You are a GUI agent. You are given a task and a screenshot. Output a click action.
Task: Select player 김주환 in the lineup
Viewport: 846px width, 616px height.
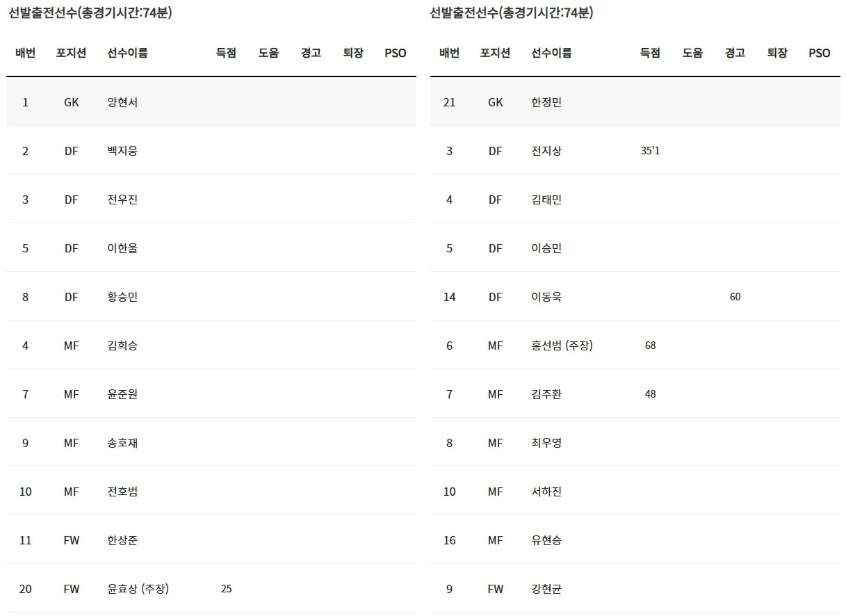coord(546,394)
